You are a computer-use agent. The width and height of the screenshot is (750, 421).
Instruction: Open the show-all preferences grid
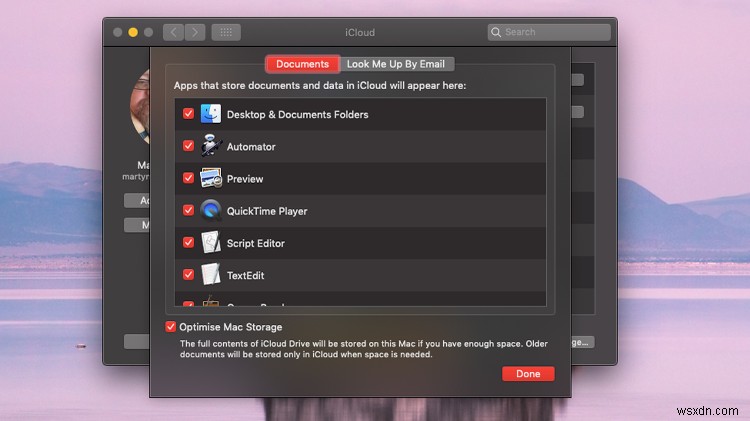[x=226, y=32]
